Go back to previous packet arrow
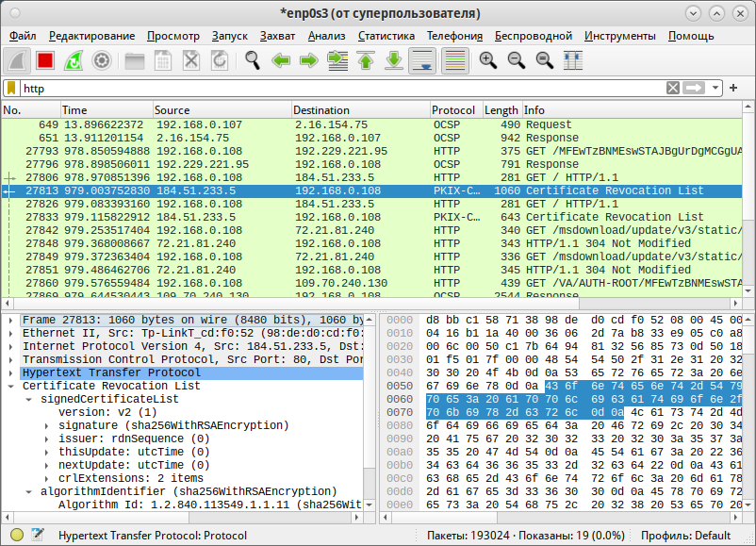756x546 pixels. (281, 60)
